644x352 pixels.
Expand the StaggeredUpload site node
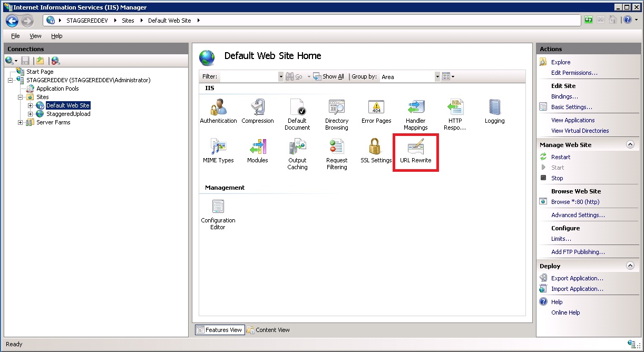tap(31, 114)
